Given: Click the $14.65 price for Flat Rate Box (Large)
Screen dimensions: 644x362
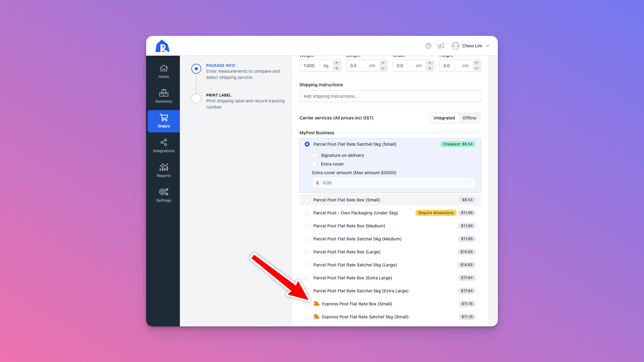Looking at the screenshot, I should (x=466, y=252).
